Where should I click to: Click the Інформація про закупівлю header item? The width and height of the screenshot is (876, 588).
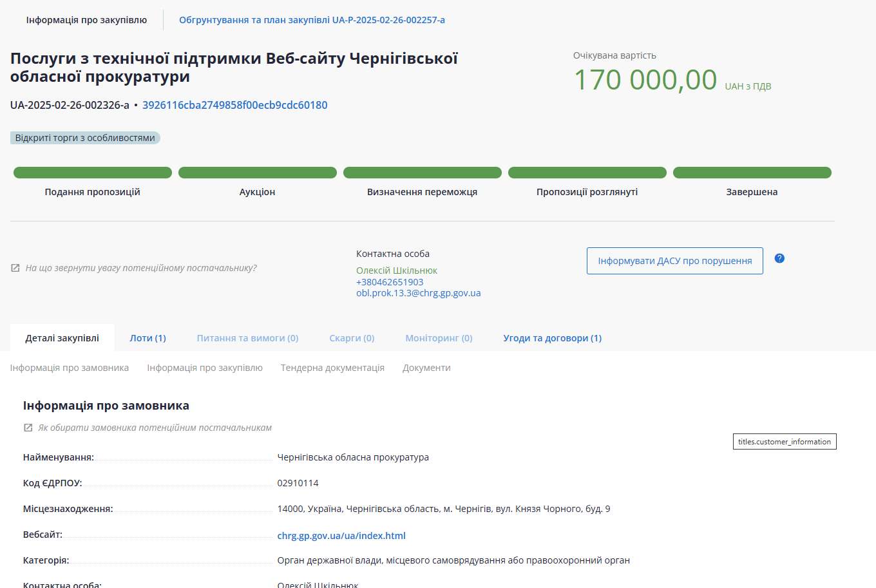tap(86, 20)
